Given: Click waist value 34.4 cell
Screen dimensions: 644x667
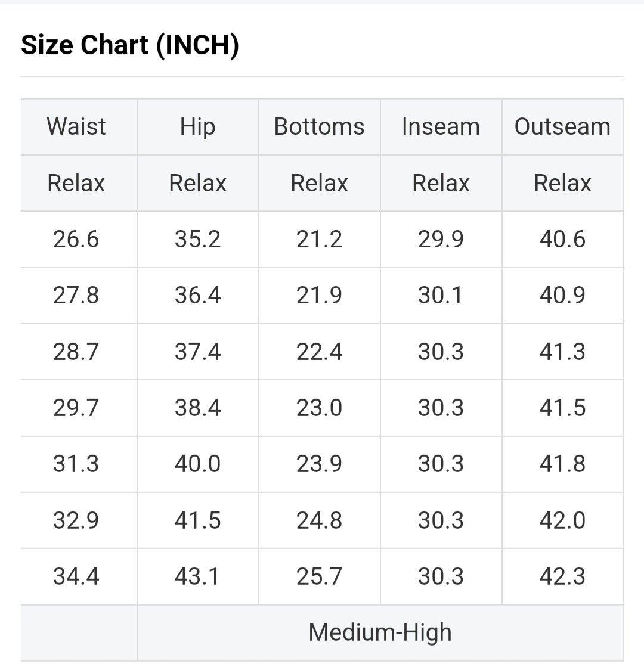Looking at the screenshot, I should pos(76,576).
